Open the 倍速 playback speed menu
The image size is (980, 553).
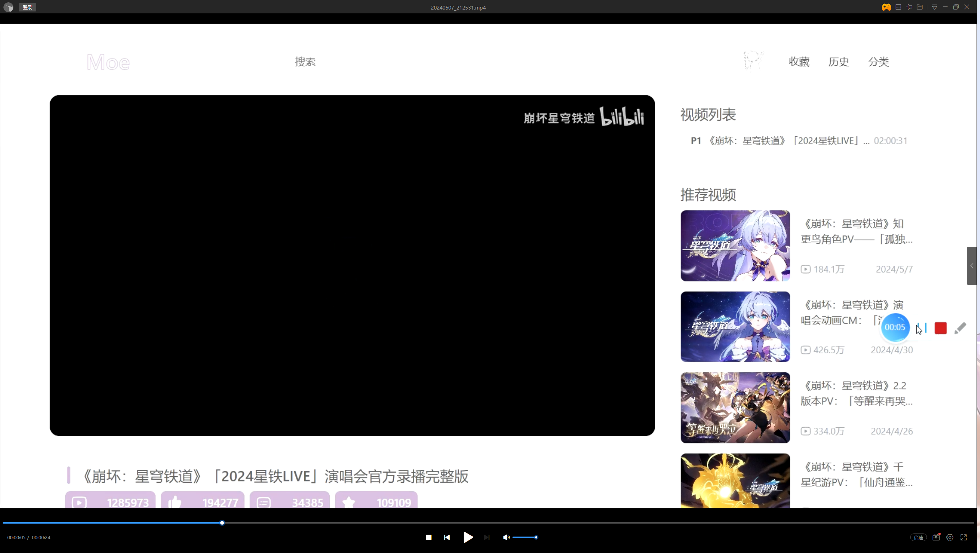pos(918,537)
